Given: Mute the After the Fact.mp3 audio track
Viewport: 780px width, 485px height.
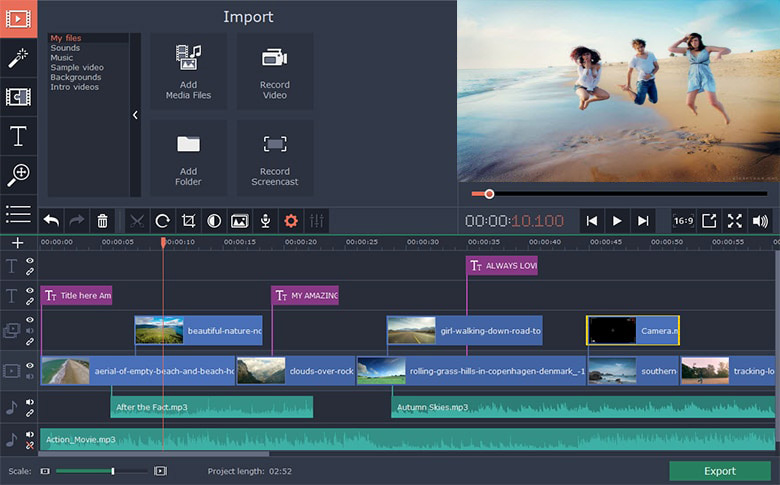Looking at the screenshot, I should [x=30, y=402].
